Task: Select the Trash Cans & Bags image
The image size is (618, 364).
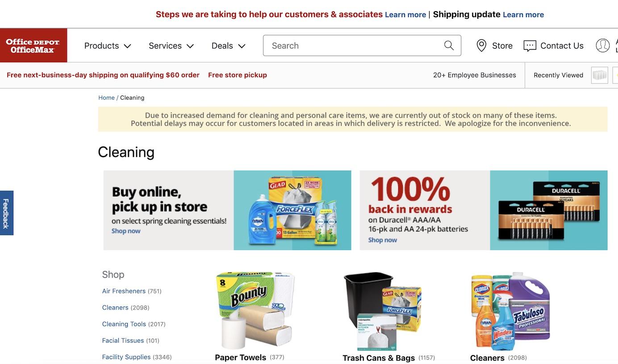Action: pos(383,311)
